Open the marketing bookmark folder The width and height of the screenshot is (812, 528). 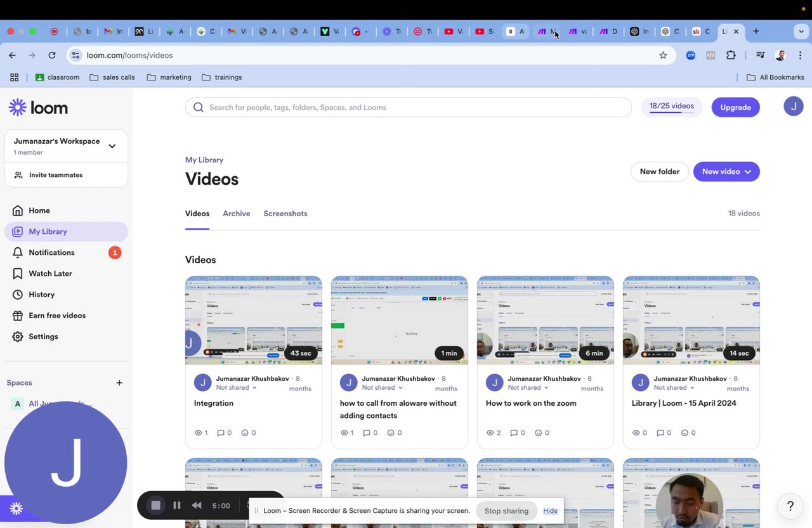pyautogui.click(x=169, y=77)
